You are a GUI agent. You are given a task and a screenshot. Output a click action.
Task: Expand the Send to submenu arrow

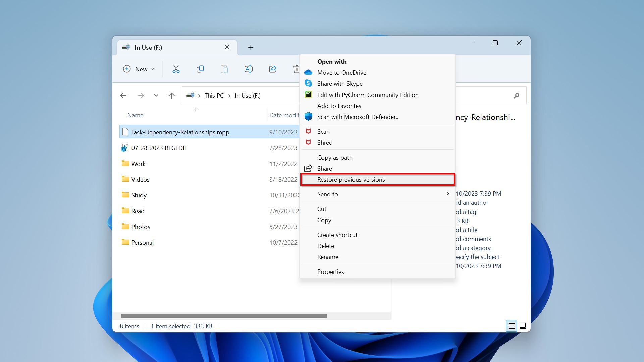448,194
